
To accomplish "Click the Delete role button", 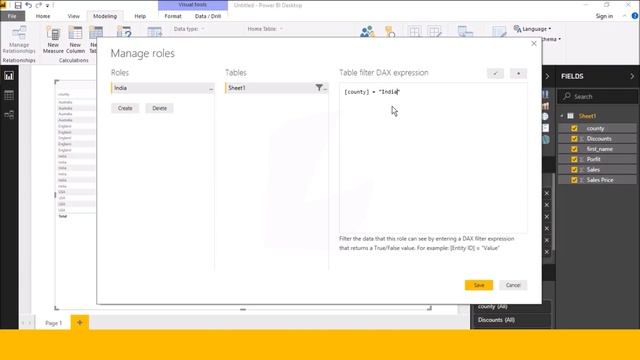I will [x=159, y=108].
